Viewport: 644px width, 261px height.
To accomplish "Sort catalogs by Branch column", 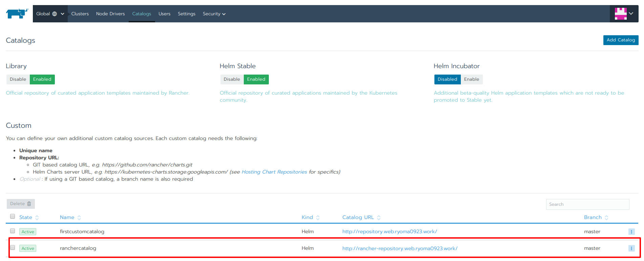I will (596, 217).
